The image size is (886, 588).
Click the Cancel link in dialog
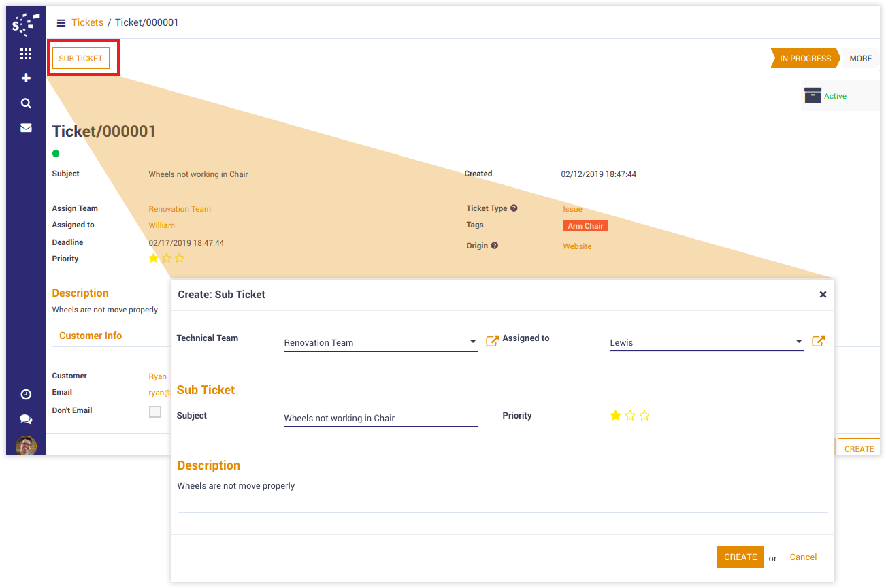tap(803, 557)
